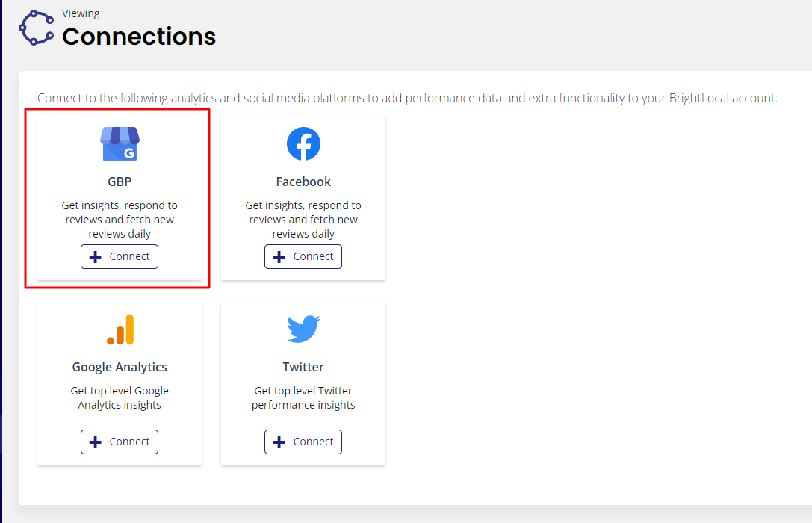Select the Google Analytics card title
Screen dimensions: 812x523
120,367
